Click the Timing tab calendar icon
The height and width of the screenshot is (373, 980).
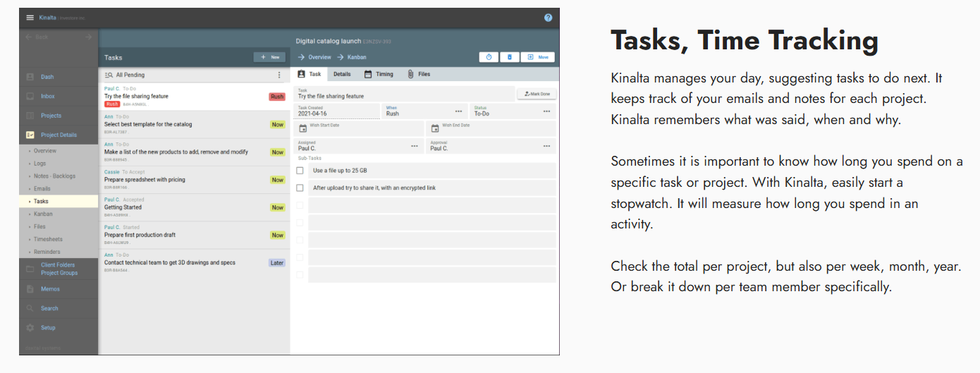pos(368,74)
